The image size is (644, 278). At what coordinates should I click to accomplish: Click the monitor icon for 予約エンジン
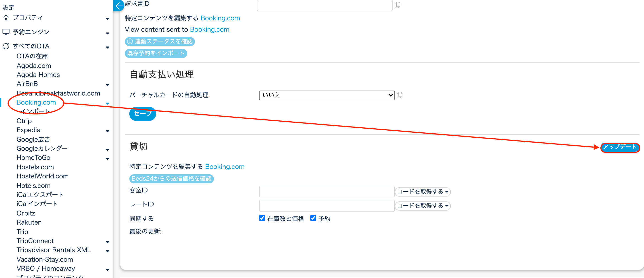[x=6, y=32]
